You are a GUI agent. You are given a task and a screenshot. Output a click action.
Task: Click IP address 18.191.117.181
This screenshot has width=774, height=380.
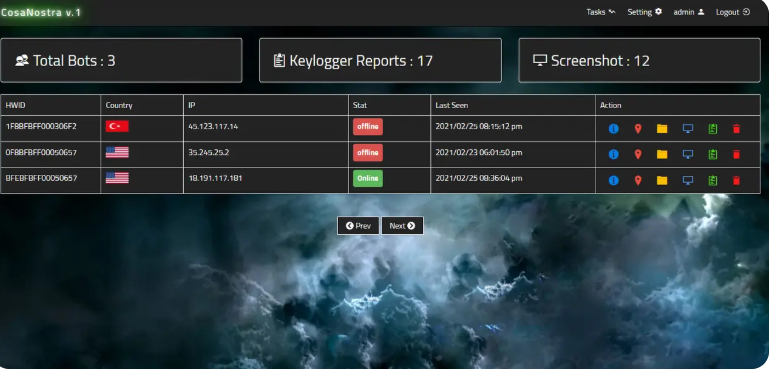215,178
